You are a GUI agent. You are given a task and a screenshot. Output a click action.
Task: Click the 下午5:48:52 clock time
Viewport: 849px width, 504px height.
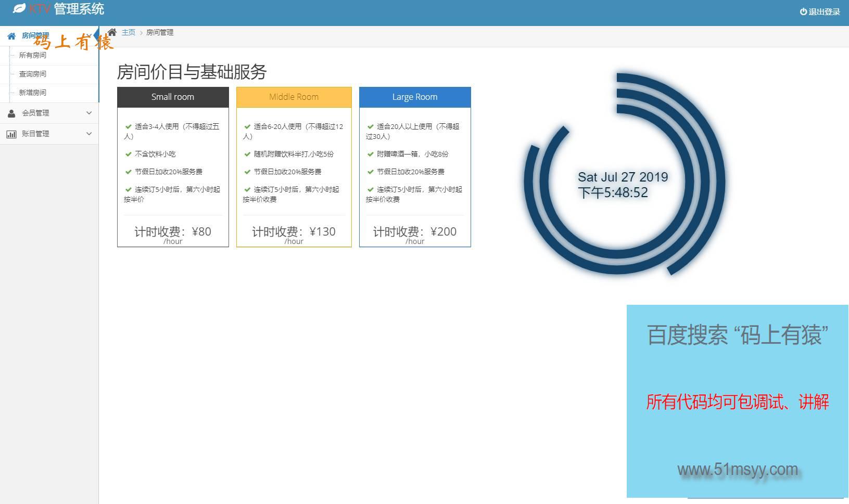pyautogui.click(x=613, y=193)
